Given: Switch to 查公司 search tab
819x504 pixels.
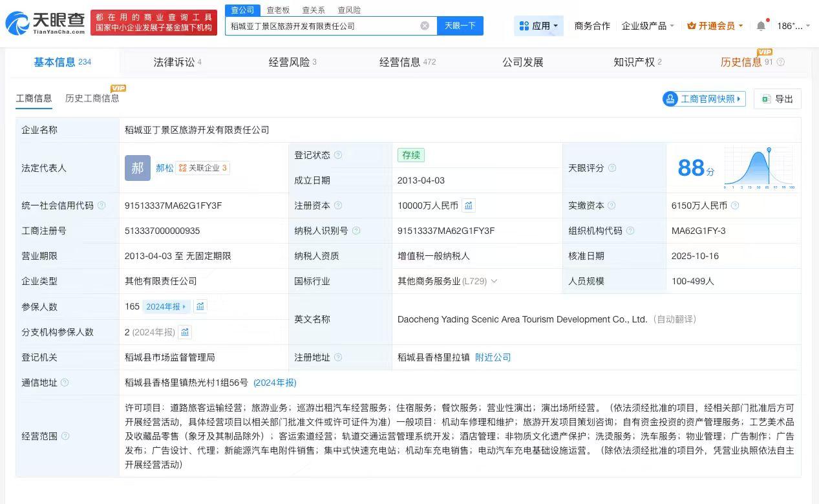Looking at the screenshot, I should [243, 10].
